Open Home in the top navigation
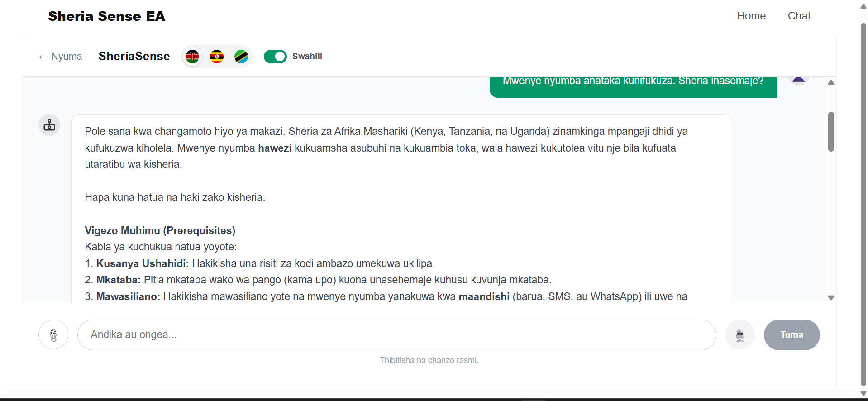Screen dimensions: 868x401 (751, 16)
